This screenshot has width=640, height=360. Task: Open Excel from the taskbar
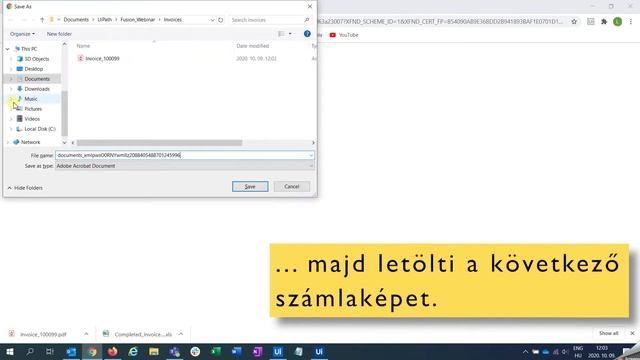coord(216,351)
